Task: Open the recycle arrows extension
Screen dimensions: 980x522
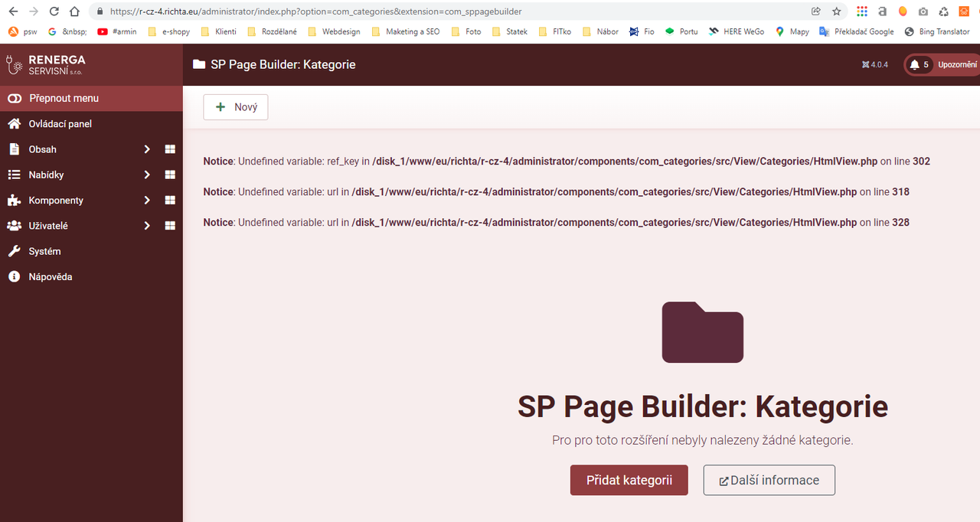Action: coord(944,11)
